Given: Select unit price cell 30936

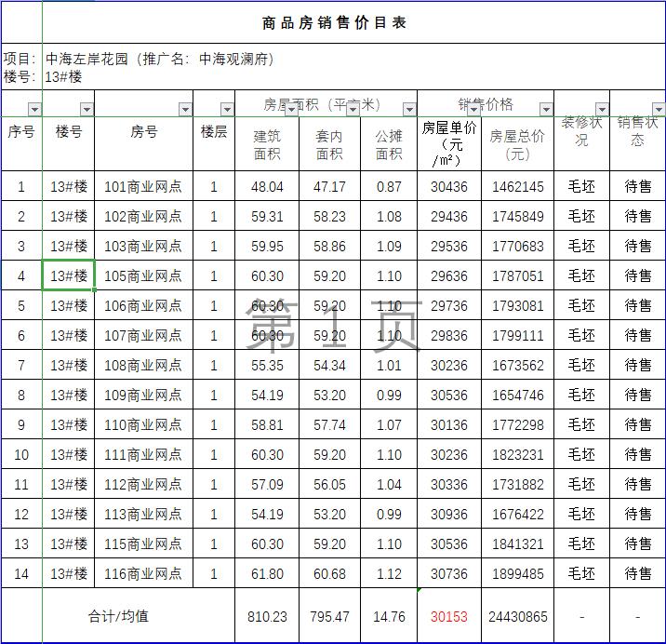Looking at the screenshot, I should pyautogui.click(x=449, y=514).
